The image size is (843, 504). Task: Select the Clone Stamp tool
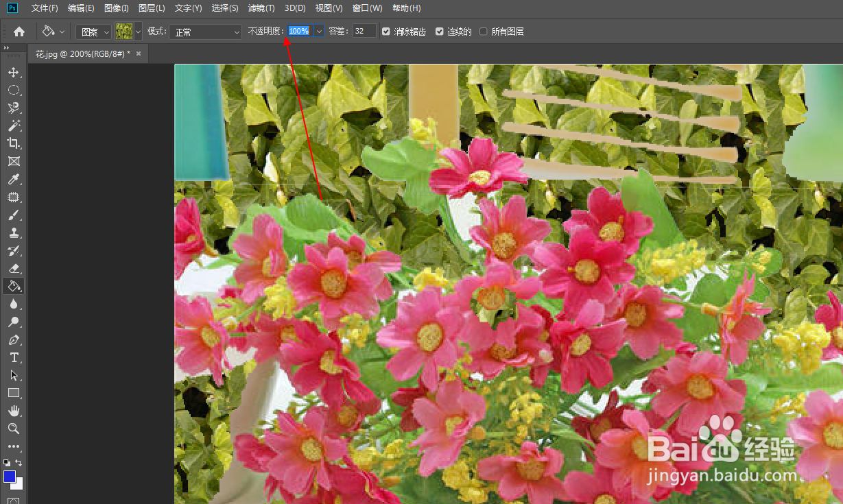click(x=14, y=232)
